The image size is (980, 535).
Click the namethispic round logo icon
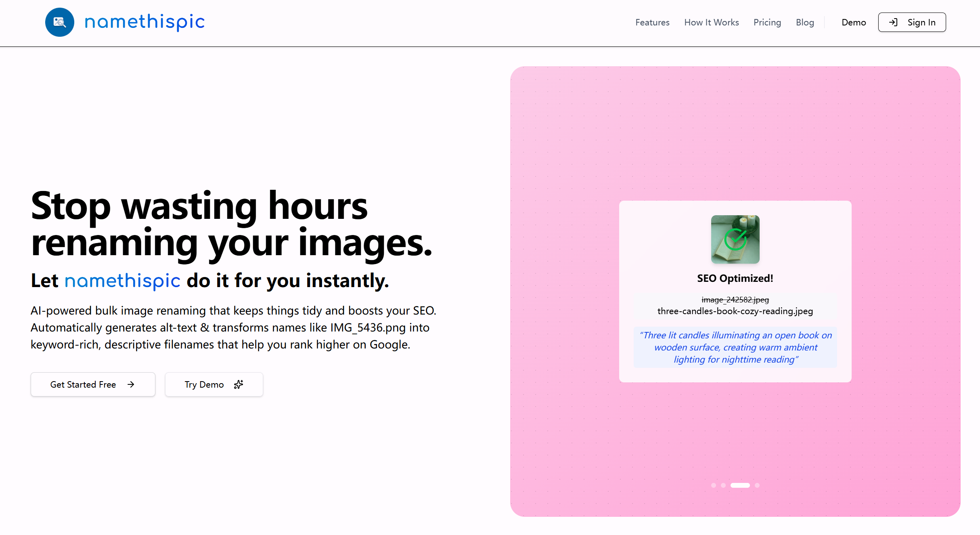pos(59,22)
